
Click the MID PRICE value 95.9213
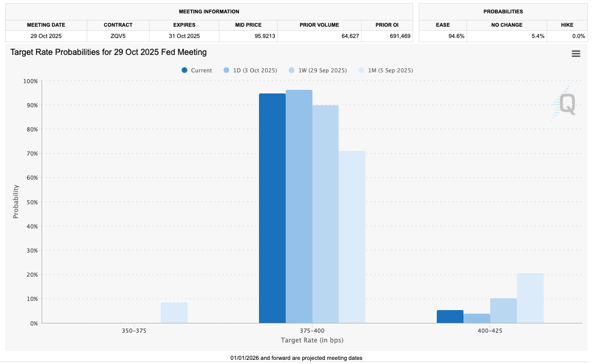249,36
